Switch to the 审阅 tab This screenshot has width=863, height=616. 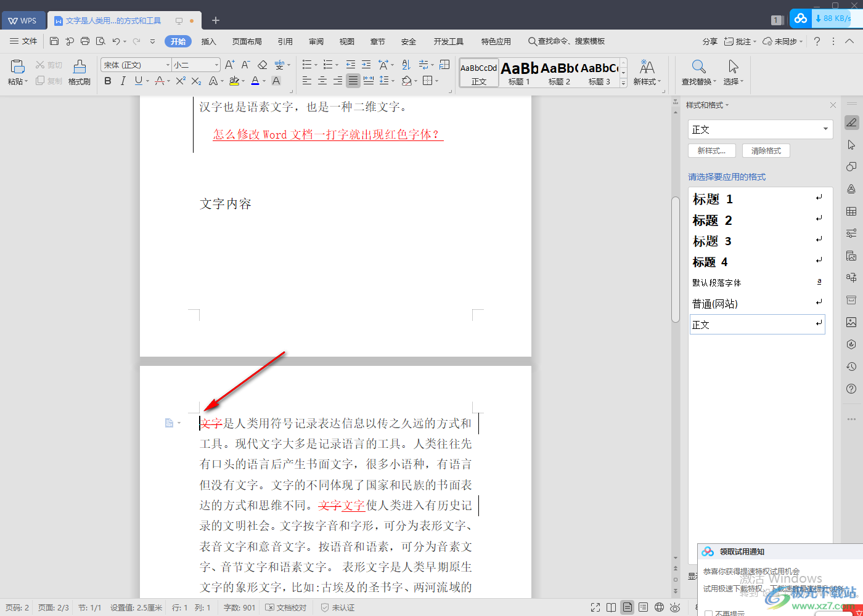coord(316,41)
